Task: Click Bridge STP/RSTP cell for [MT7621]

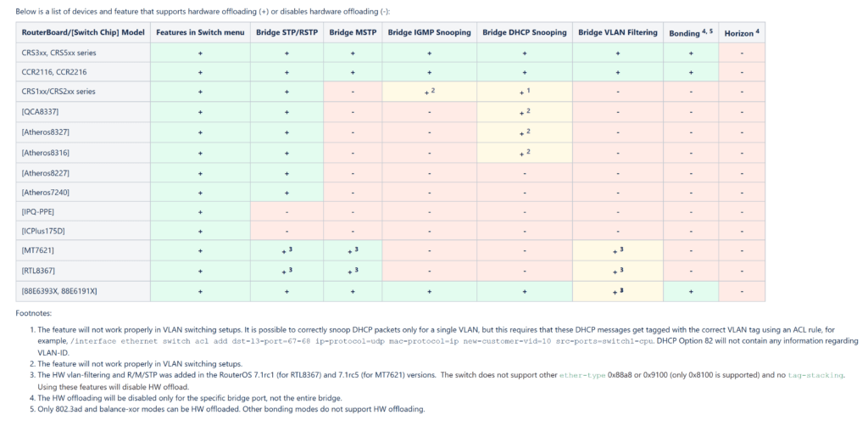Action: click(287, 250)
